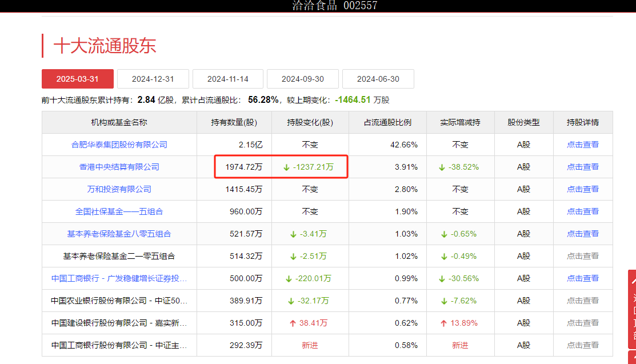This screenshot has width=636, height=364.
Task: Click 点击查看 for 基本养老保险基金二一零五组合 row
Action: [583, 256]
